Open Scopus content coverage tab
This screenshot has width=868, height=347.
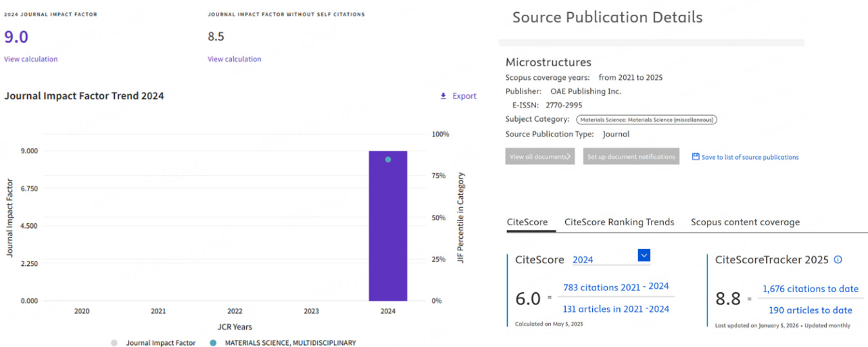coord(745,222)
